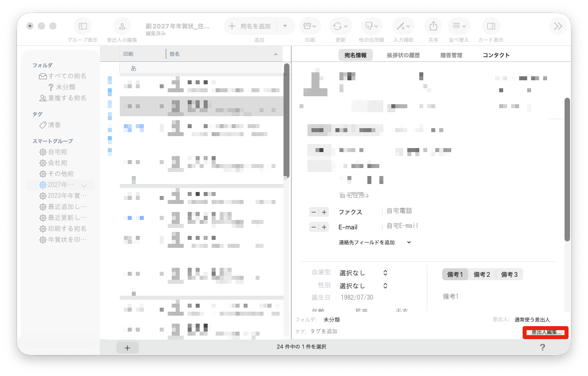
Task: Open the 連絡先フィールドを追加 dropdown
Action: (375, 242)
